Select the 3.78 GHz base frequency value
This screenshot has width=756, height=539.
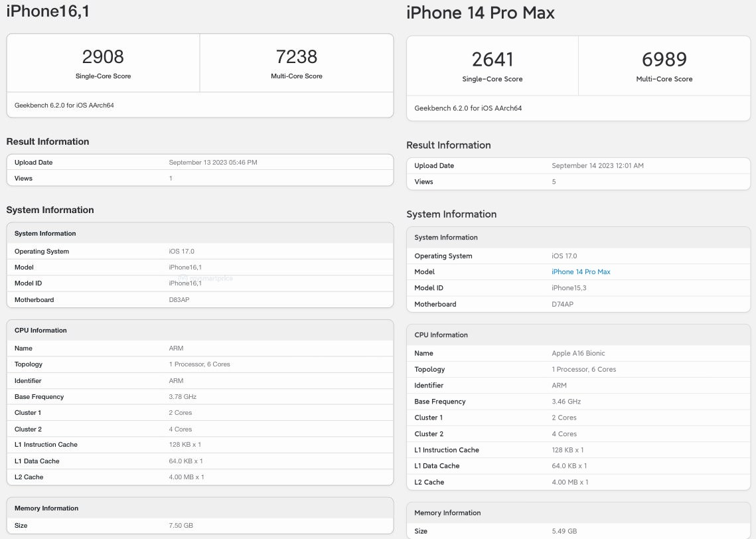[183, 397]
